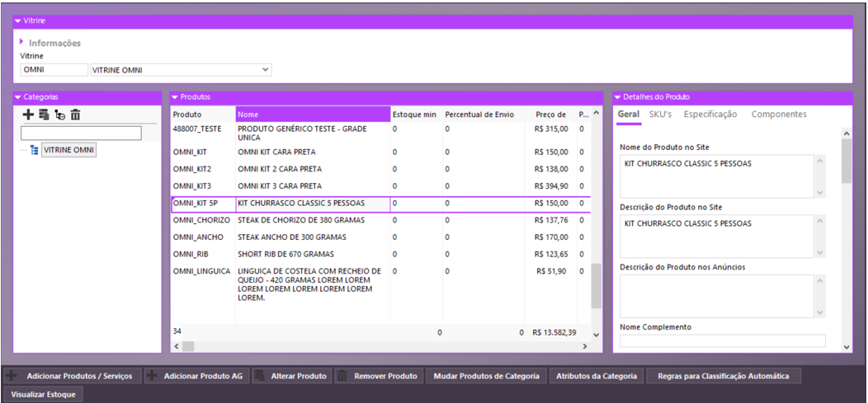This screenshot has width=868, height=403.
Task: Open Regras para Classificação Automática
Action: (723, 376)
